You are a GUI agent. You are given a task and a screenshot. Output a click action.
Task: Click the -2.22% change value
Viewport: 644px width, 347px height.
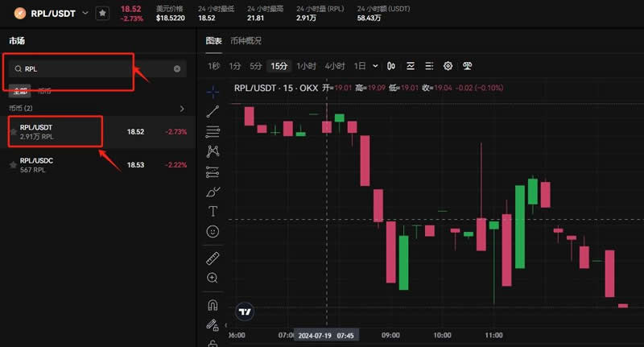tap(175, 165)
